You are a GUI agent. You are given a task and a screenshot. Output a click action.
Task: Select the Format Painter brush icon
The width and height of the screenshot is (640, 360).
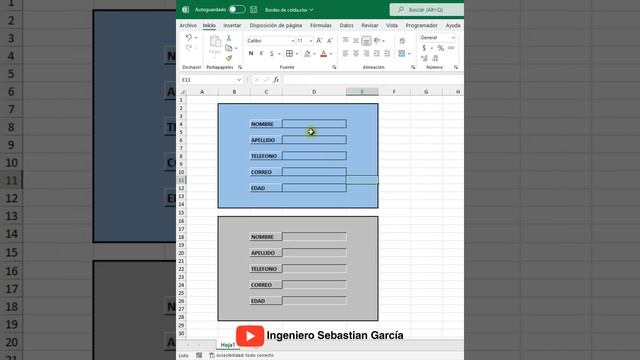coord(229,58)
